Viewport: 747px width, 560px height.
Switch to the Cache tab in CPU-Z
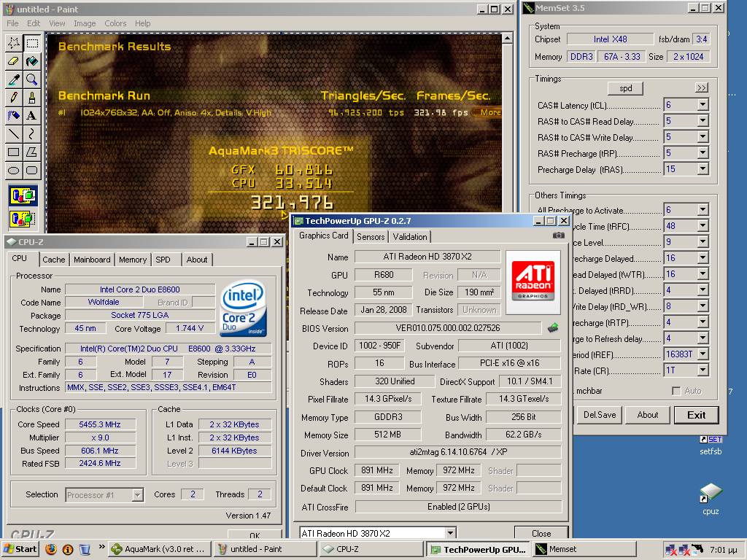coord(53,260)
